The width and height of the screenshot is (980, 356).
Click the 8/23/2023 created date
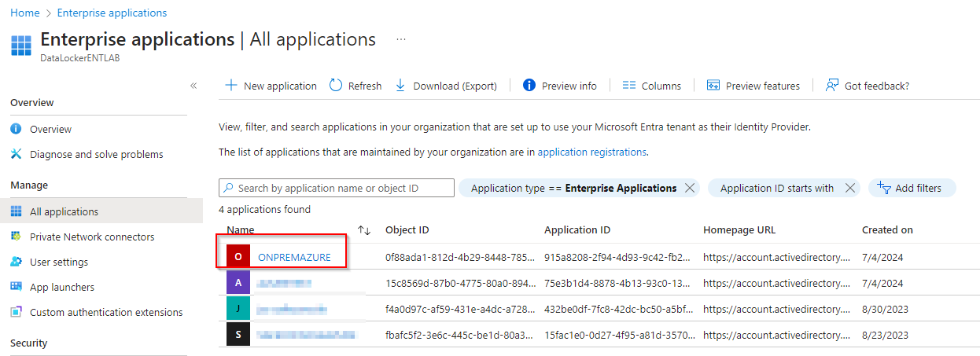[885, 336]
